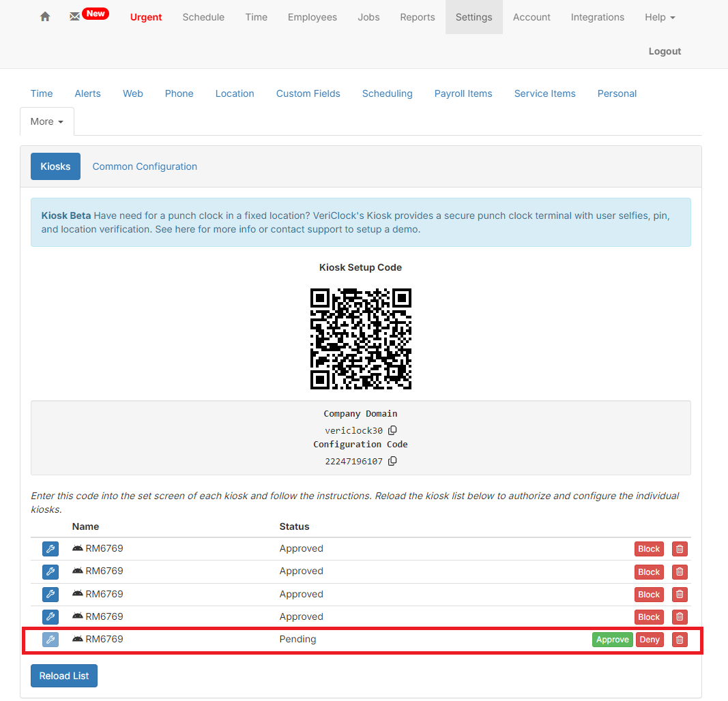Switch to the Common Configuration tab

tap(145, 166)
